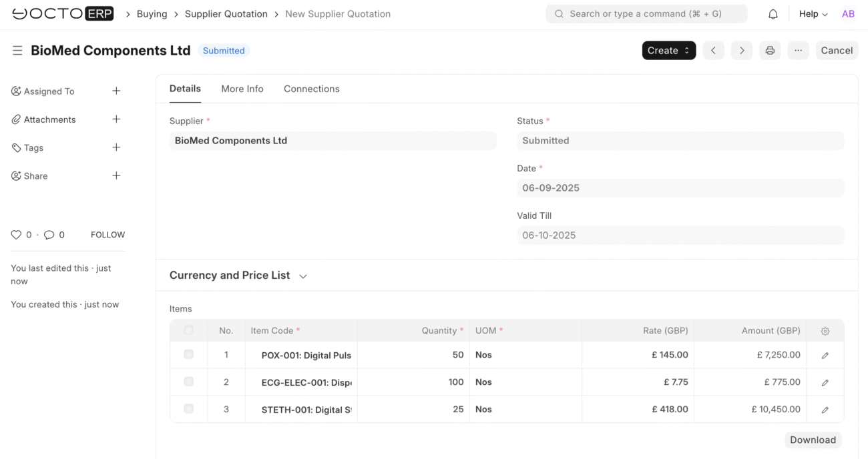Click the Amount (GBP) column header
The width and height of the screenshot is (868, 459).
(x=750, y=331)
